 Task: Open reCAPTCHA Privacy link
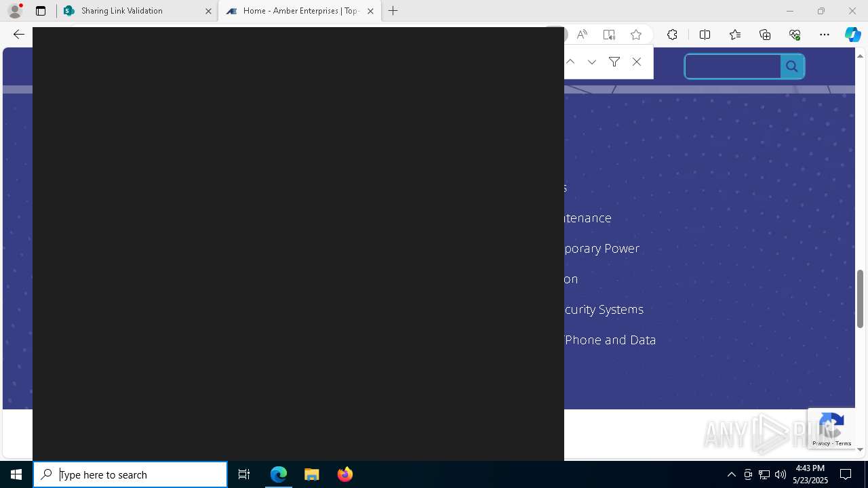click(x=821, y=443)
